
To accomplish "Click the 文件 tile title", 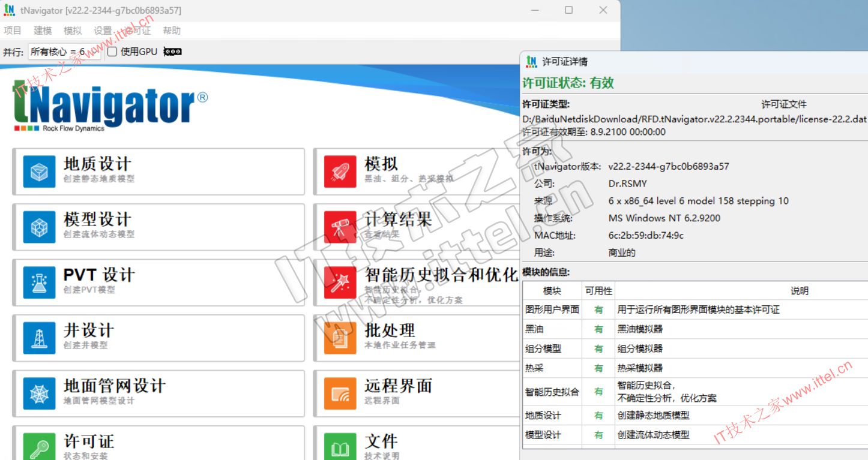I will coord(381,441).
